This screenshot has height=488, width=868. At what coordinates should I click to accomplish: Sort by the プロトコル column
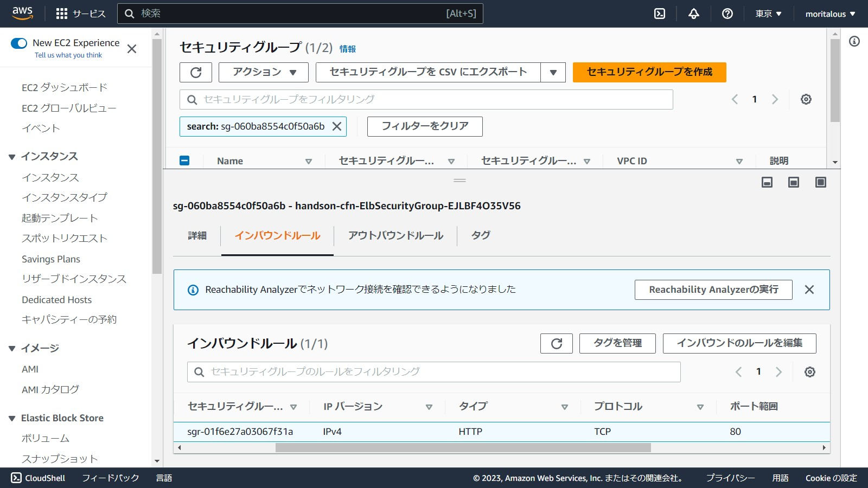pyautogui.click(x=700, y=407)
